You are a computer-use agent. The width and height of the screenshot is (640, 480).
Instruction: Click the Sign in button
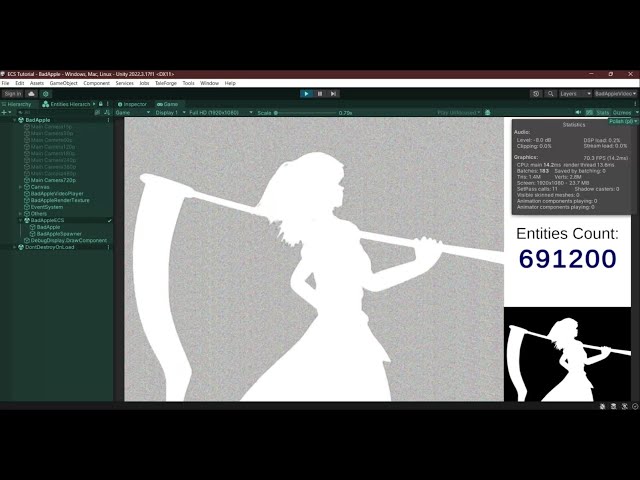coord(13,94)
